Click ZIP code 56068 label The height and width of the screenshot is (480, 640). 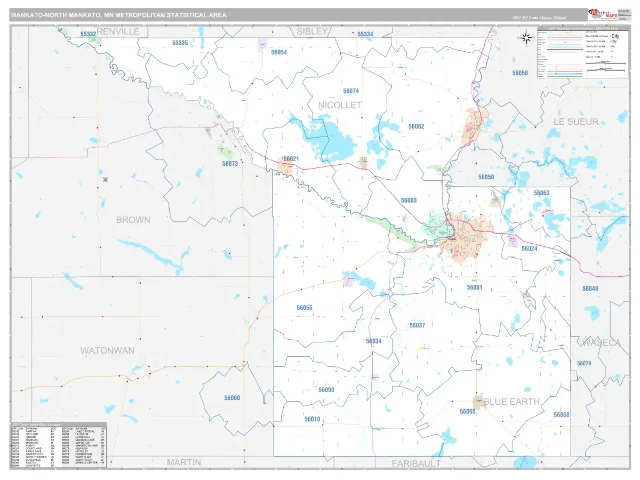561,415
